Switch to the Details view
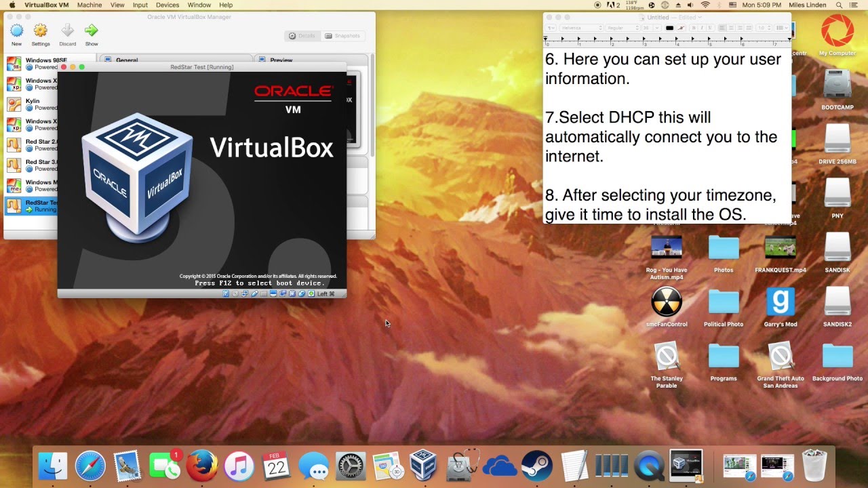 point(302,36)
